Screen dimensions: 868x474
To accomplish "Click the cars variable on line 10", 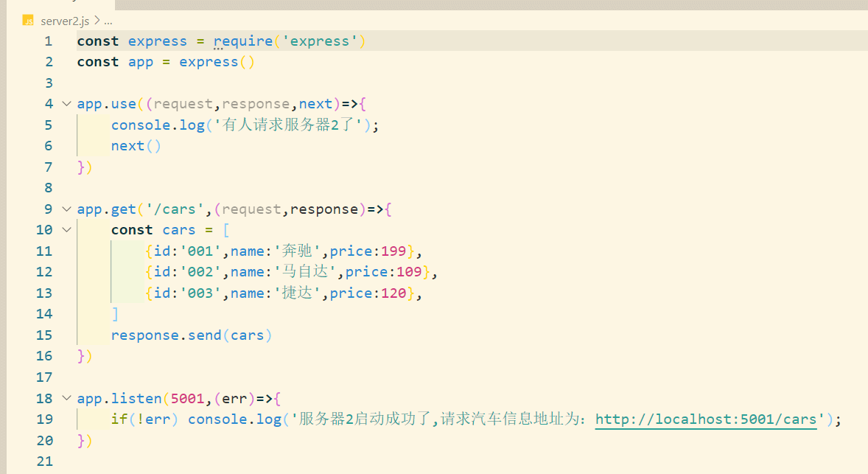I will 179,230.
